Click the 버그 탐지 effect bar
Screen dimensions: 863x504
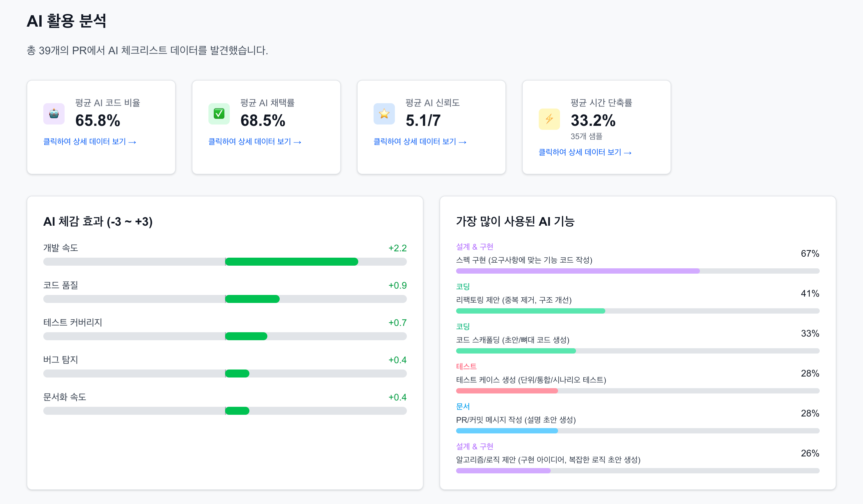237,374
